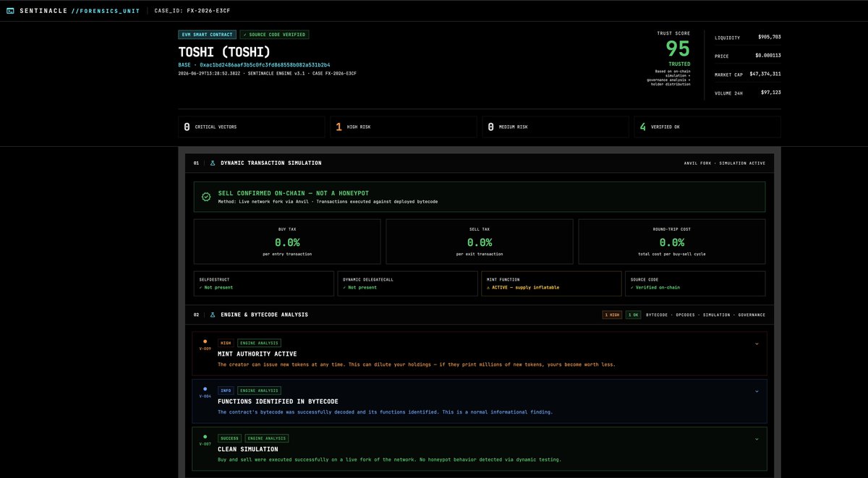Viewport: 868px width, 478px height.
Task: Click the Sentinacle Engine v3.1 timestamp line
Action: coord(267,73)
